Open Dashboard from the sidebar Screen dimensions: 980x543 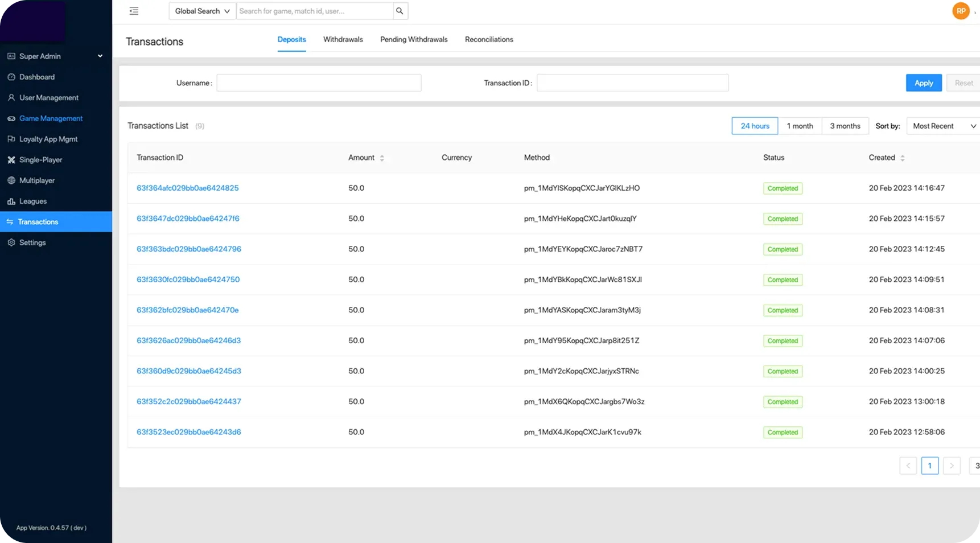(37, 77)
